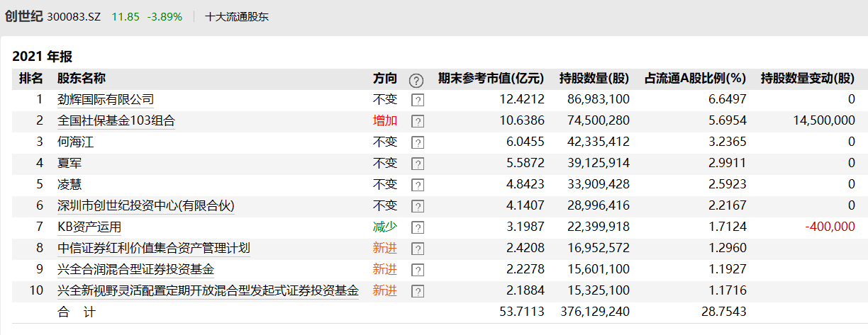This screenshot has width=868, height=335.
Task: Open 中信证券红利价值集合资产管理计划 link
Action: coord(153,249)
